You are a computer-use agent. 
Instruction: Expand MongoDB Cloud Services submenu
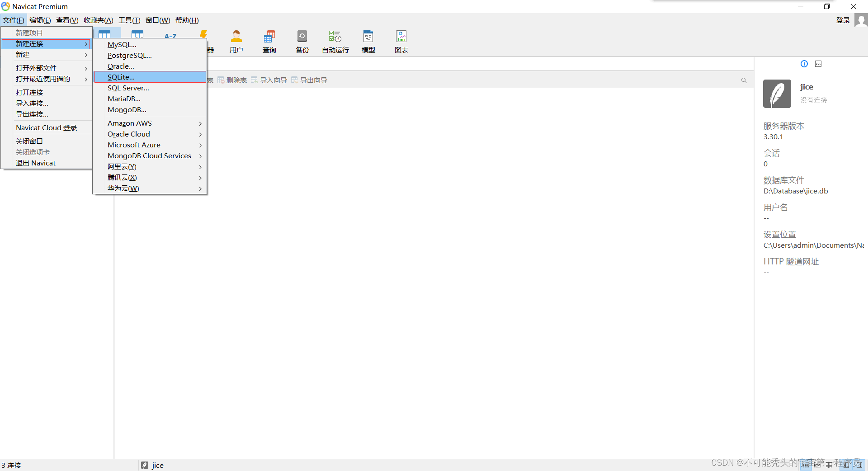point(150,156)
